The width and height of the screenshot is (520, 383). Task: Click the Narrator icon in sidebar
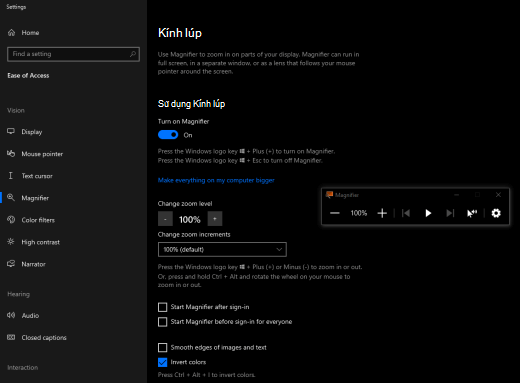pos(11,264)
